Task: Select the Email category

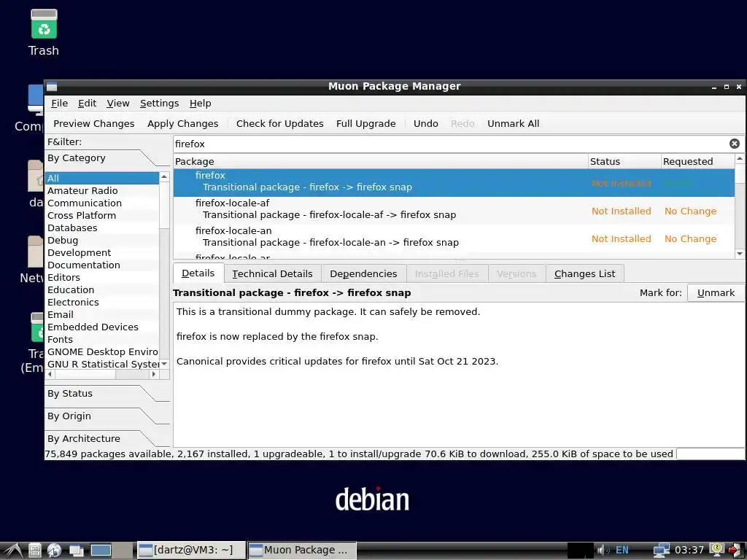Action: coord(102,314)
